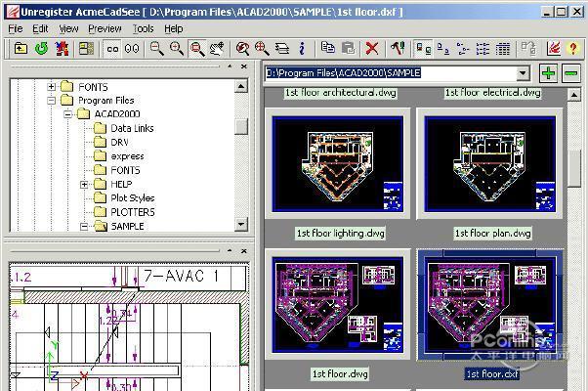
Task: Click the blue info icon in toolbar
Action: click(303, 48)
